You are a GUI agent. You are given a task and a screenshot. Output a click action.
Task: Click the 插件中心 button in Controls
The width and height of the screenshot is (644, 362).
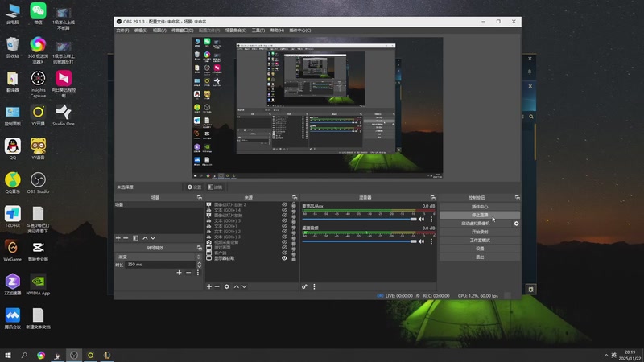(480, 207)
